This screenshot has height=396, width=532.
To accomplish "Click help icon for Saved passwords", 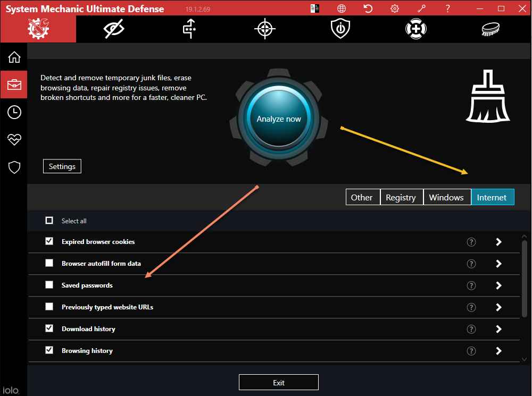I will [471, 285].
